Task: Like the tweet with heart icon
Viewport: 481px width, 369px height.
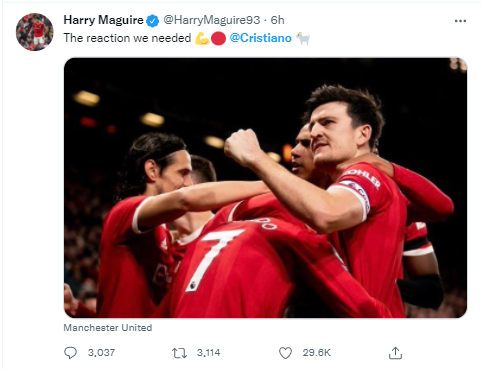Action: (x=285, y=353)
